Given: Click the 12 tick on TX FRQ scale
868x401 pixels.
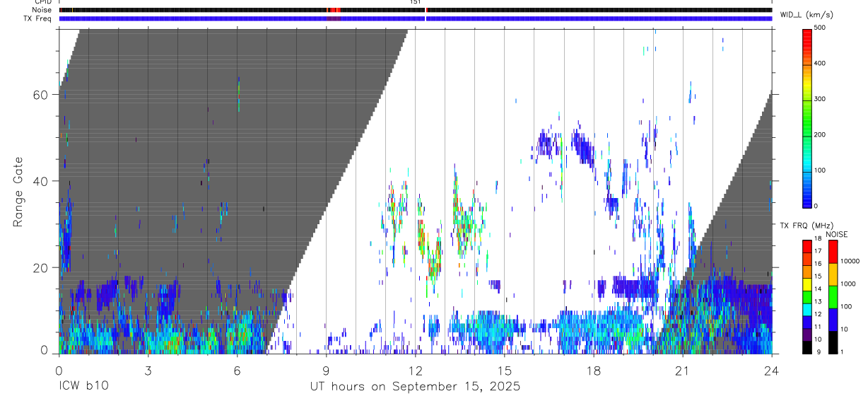Looking at the screenshot, I should pyautogui.click(x=817, y=315).
